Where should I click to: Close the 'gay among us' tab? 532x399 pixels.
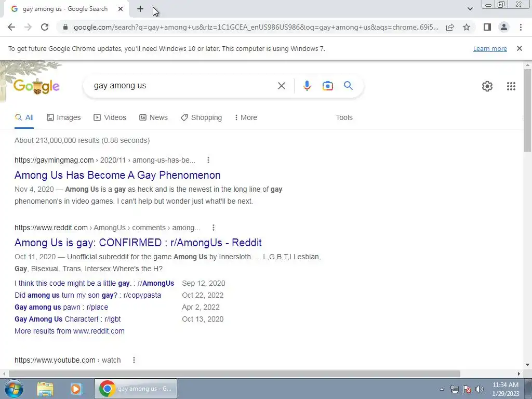[121, 9]
